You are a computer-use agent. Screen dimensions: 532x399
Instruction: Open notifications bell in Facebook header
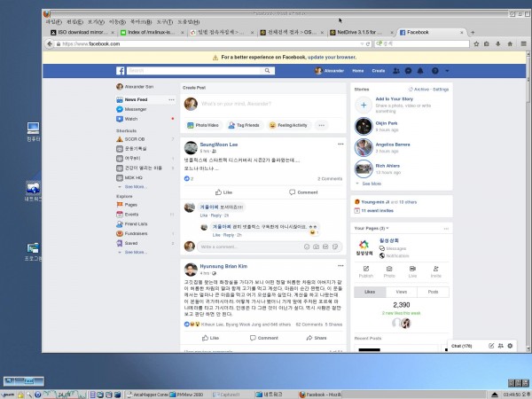pyautogui.click(x=420, y=71)
